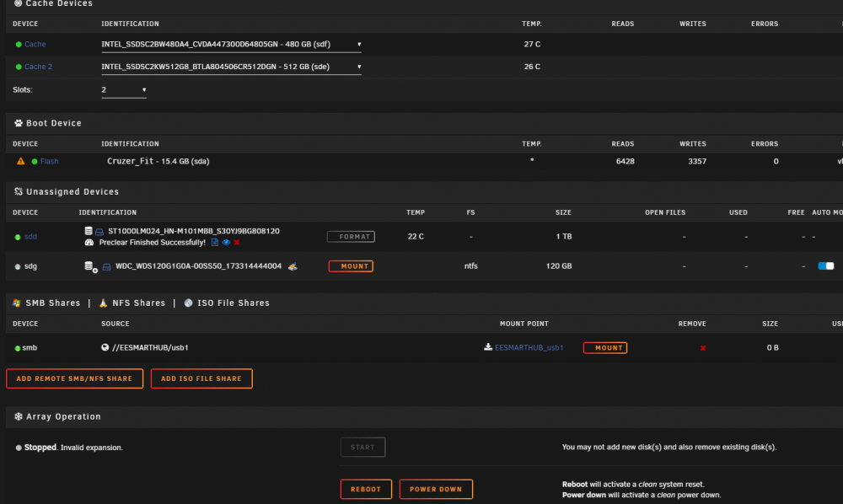Screen dimensions: 843x504
Task: Click the 'ST1000LM024_HN-M101MBB_S30YJ9BG808120' identification
Action: [x=194, y=231]
